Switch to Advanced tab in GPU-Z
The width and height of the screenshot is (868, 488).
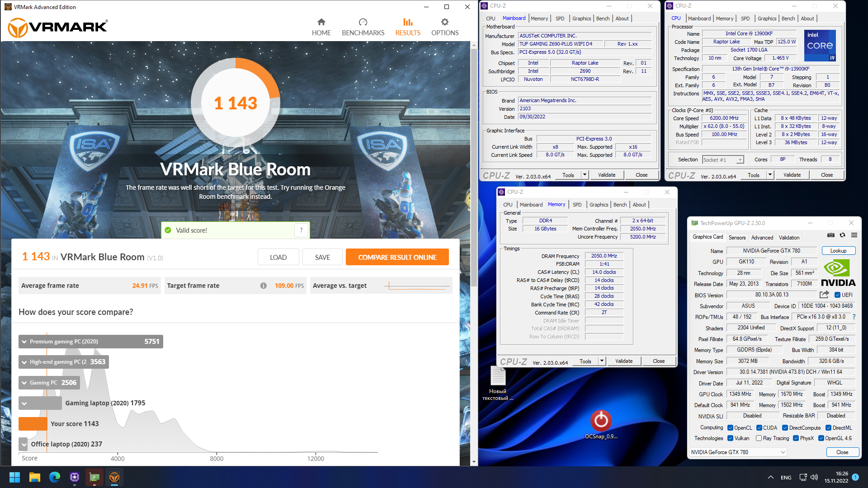point(762,238)
